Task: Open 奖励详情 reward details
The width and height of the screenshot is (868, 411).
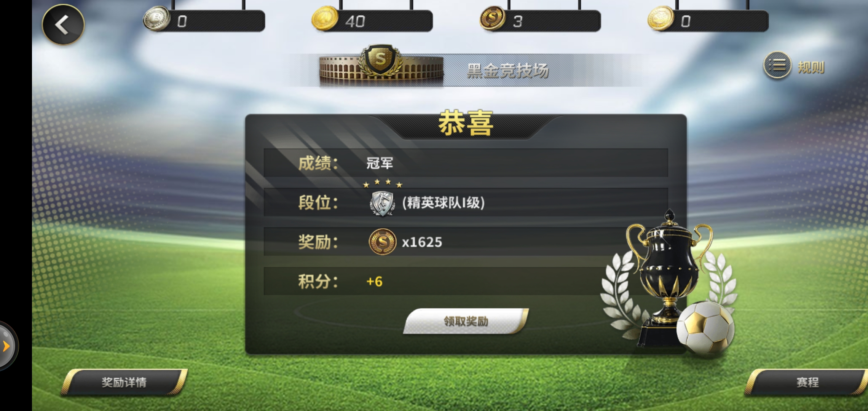Action: pos(124,382)
